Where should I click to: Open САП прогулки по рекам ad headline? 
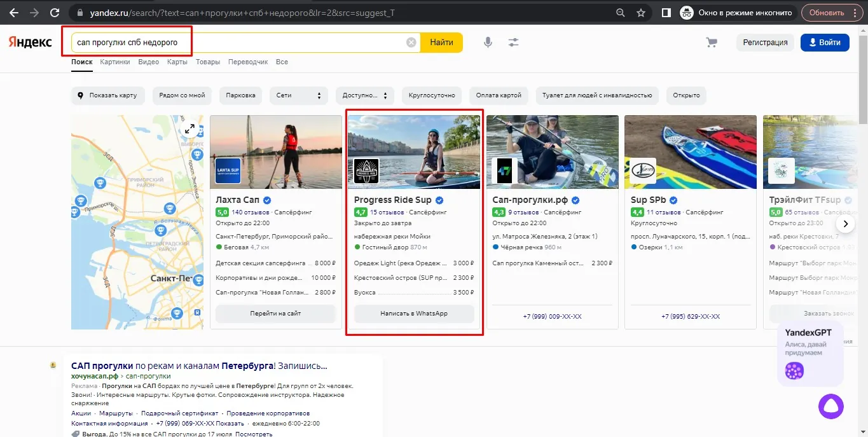(200, 366)
